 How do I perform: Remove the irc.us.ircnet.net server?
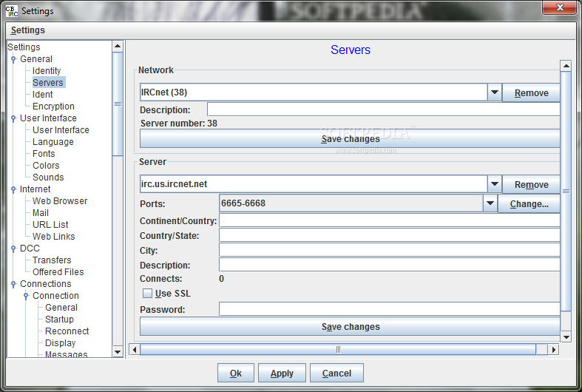click(x=531, y=184)
